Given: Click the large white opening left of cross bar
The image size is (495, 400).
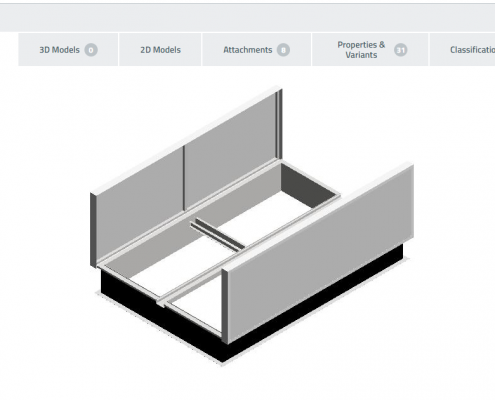Looking at the screenshot, I should click(167, 267).
